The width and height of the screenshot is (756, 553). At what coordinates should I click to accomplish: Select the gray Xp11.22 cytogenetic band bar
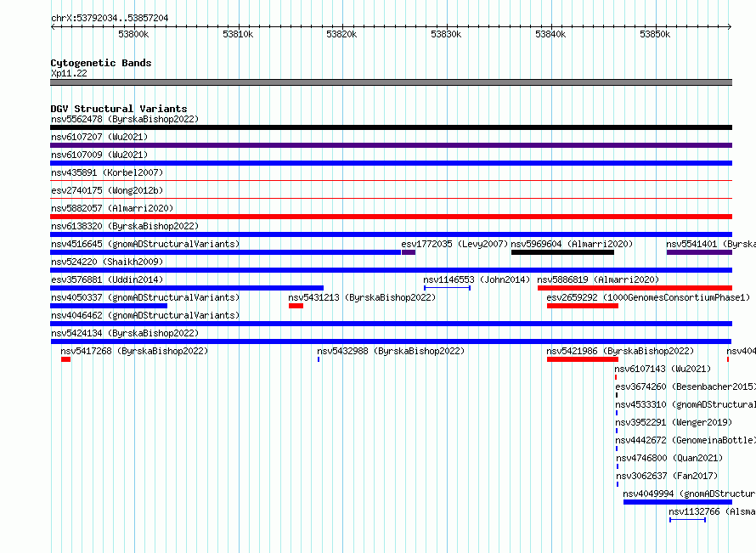(391, 82)
